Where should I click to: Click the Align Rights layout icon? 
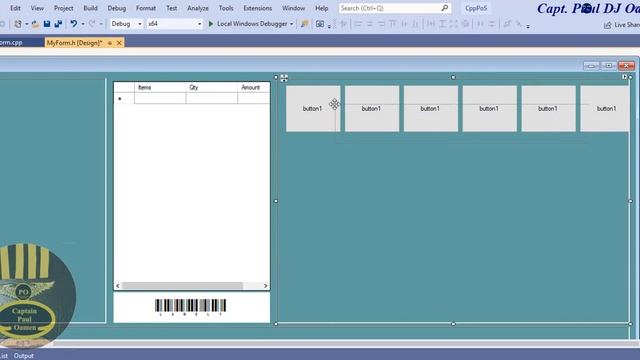click(x=381, y=24)
